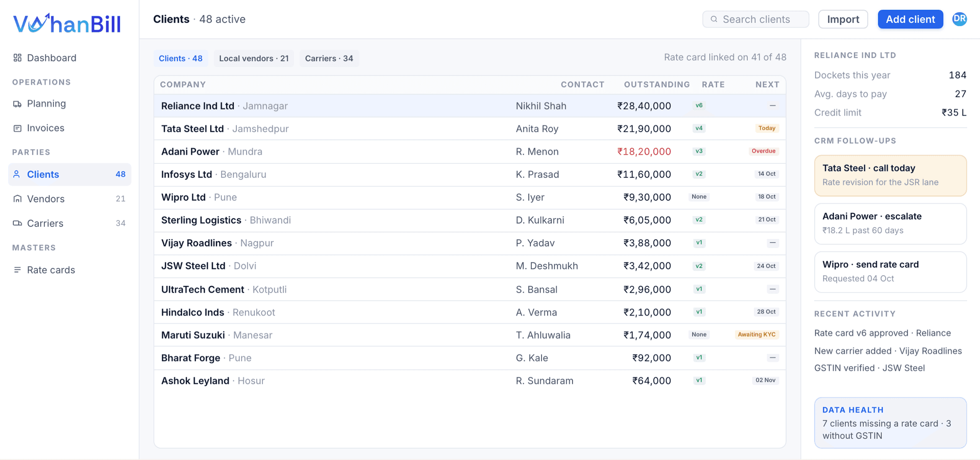Image resolution: width=980 pixels, height=460 pixels.
Task: Open Sterling Logistics client row
Action: 470,220
